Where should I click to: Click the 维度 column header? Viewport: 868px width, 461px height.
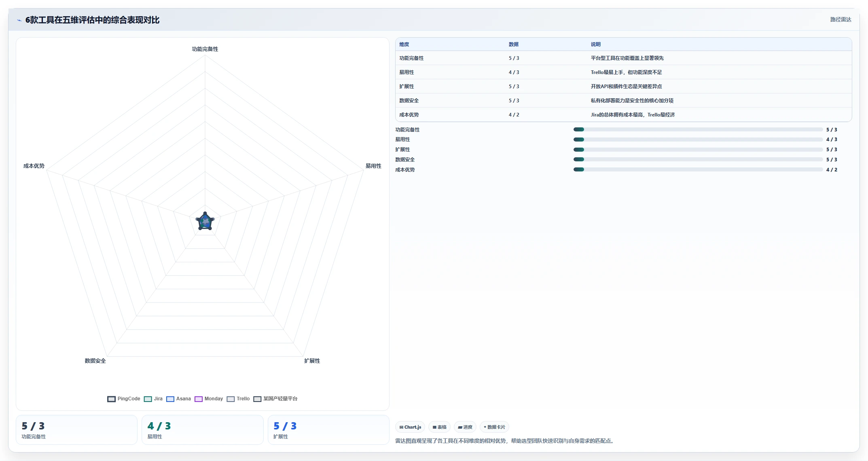[x=404, y=44]
